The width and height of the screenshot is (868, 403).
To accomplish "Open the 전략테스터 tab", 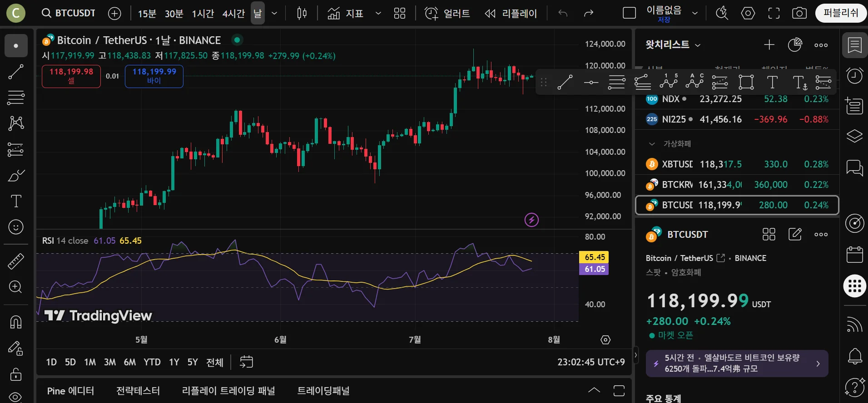I will pyautogui.click(x=138, y=391).
